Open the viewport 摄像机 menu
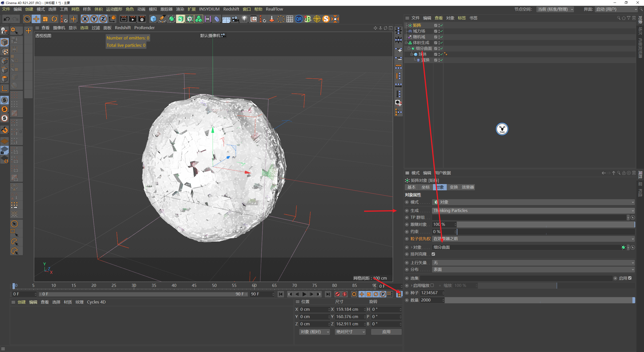 [59, 28]
